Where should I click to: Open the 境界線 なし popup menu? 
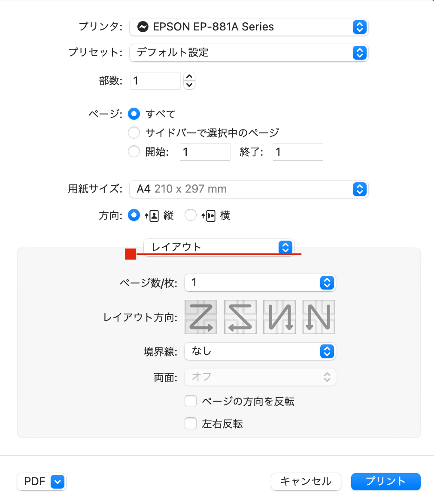(x=260, y=351)
